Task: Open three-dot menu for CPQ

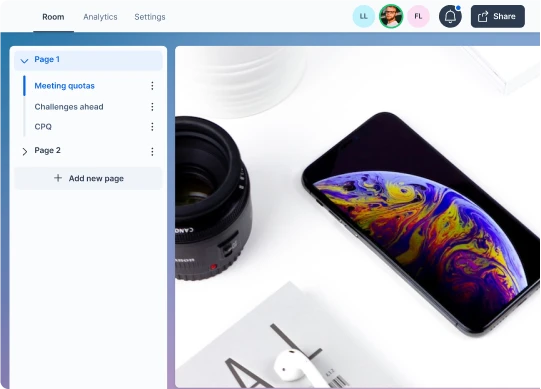Action: pyautogui.click(x=152, y=127)
